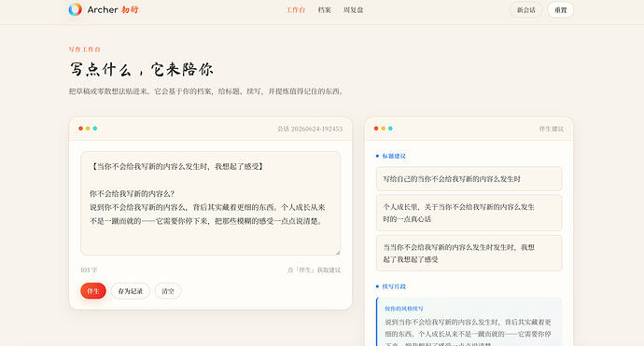Select suggestion 写给自己的当你不会给我写新的内容么发生时
Screen dimensions: 644x346
[469, 179]
